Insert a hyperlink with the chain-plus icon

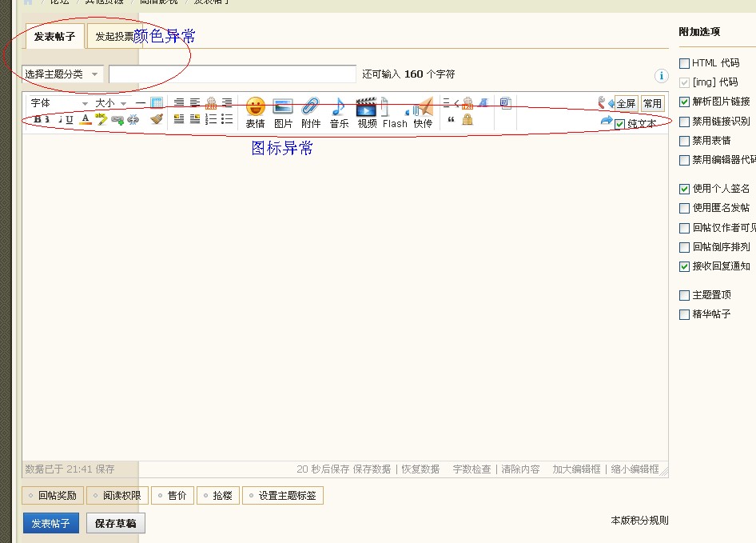click(117, 120)
